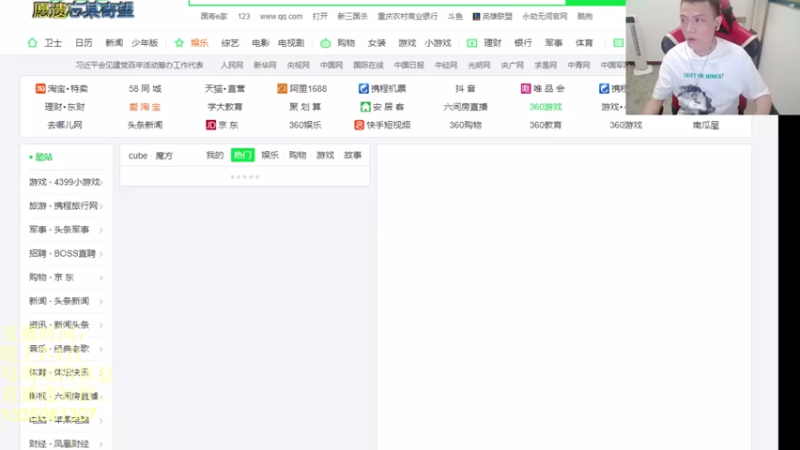The width and height of the screenshot is (800, 450).
Task: Switch to the 购物 cube tab
Action: pos(297,155)
